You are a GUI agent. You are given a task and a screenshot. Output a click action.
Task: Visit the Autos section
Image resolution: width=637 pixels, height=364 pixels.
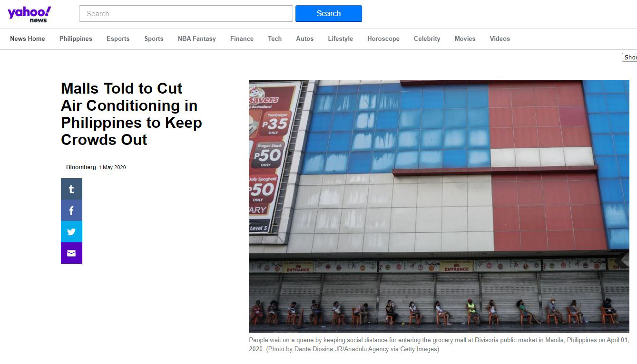click(305, 39)
